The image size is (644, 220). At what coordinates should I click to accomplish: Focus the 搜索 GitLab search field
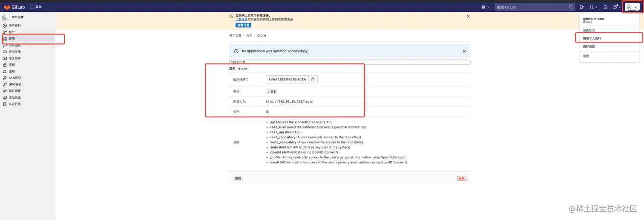pyautogui.click(x=535, y=7)
